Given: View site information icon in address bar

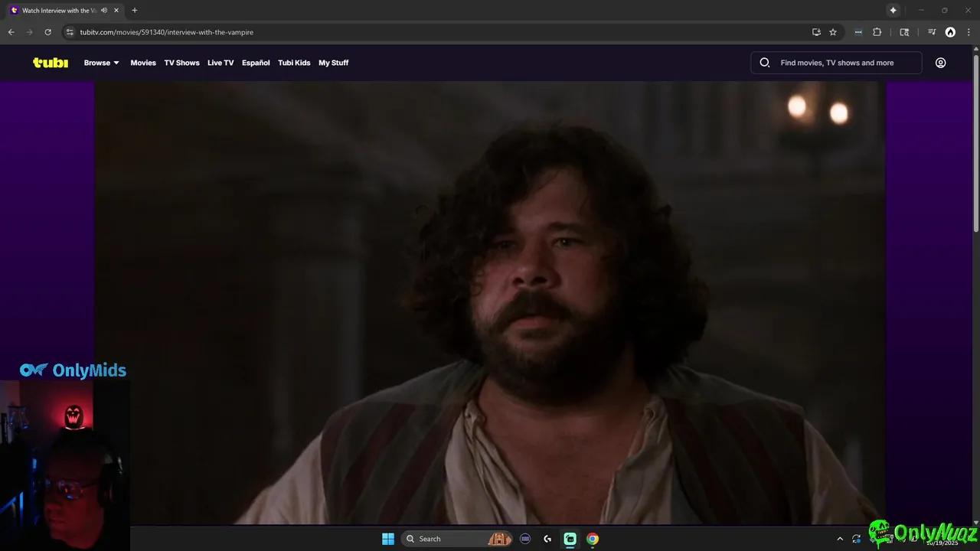Looking at the screenshot, I should [x=70, y=32].
